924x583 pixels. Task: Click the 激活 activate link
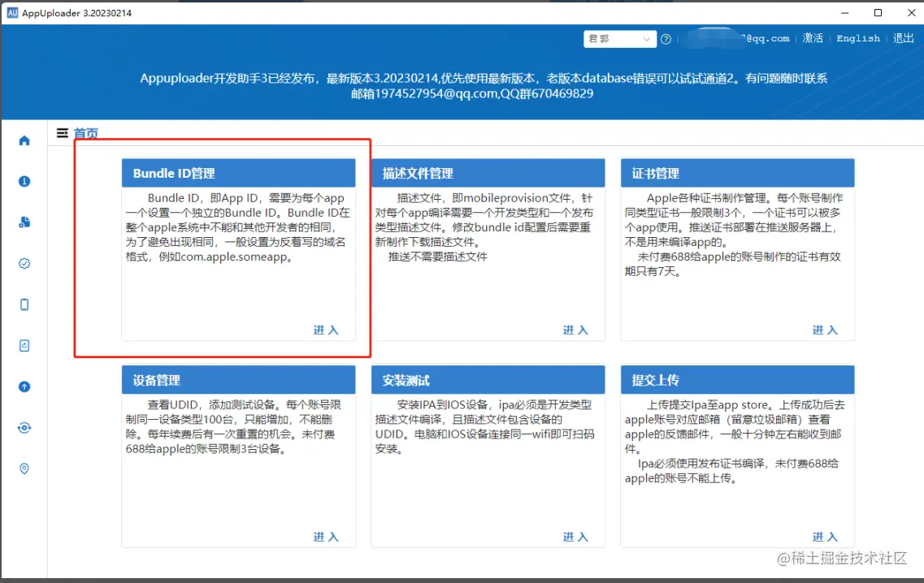point(813,38)
